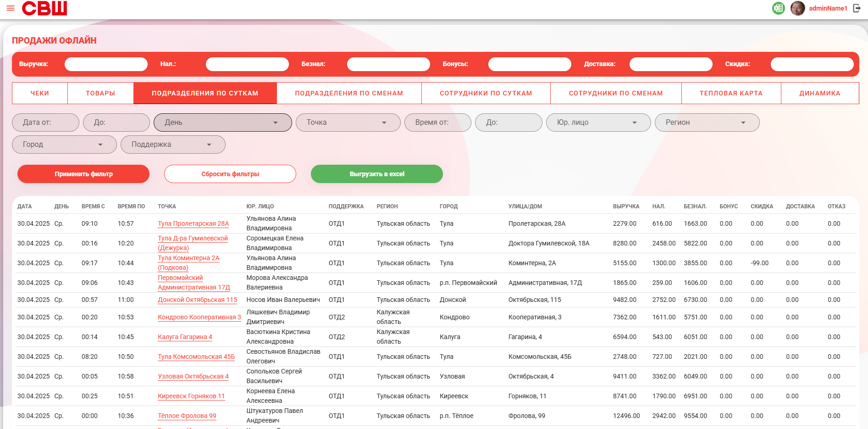Viewport: 868px width, 429px height.
Task: Click the green Excel export icon
Action: (779, 8)
